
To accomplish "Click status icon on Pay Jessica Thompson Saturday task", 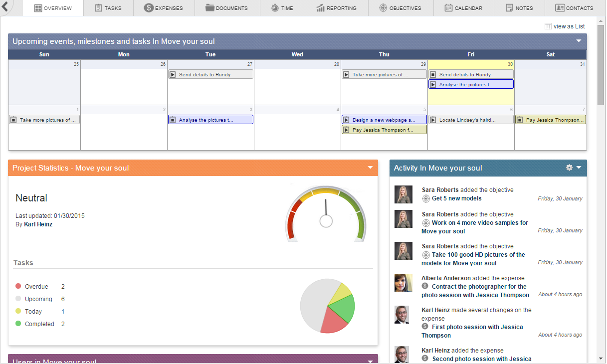I will point(520,120).
